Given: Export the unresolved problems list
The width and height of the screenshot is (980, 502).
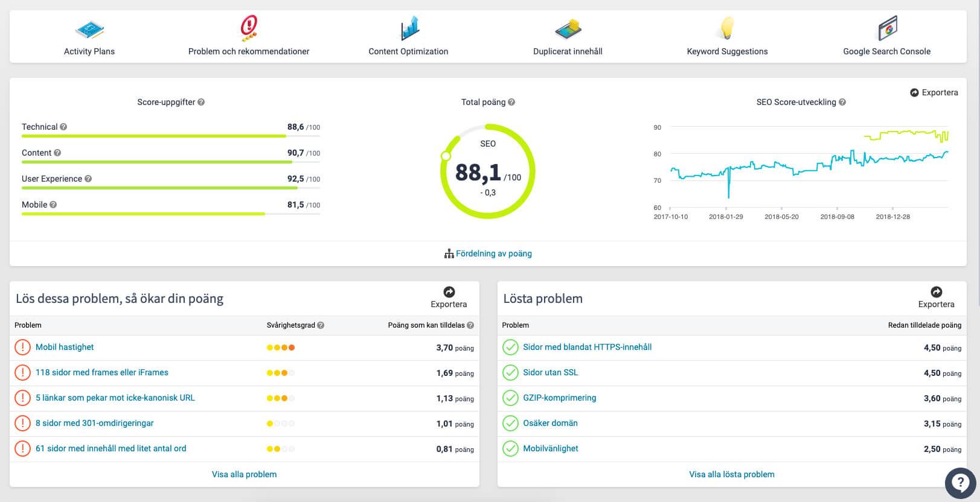Looking at the screenshot, I should (x=449, y=297).
